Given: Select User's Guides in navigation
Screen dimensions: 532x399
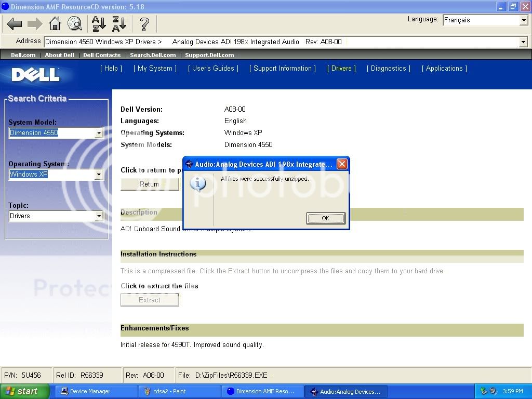Looking at the screenshot, I should click(x=213, y=69).
